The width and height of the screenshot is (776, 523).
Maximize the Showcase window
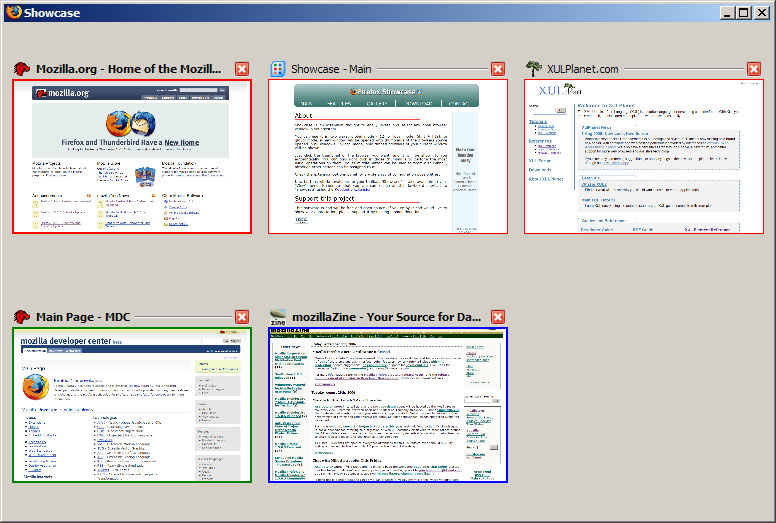click(744, 12)
